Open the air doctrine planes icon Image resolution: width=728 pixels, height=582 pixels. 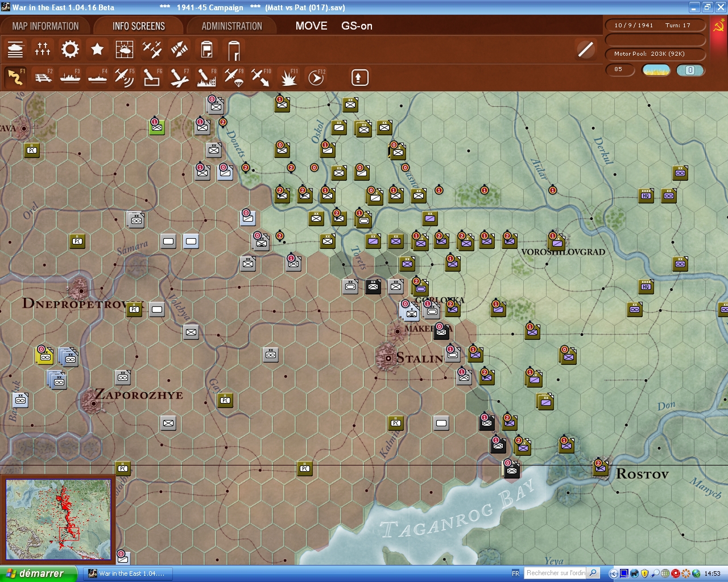click(152, 49)
